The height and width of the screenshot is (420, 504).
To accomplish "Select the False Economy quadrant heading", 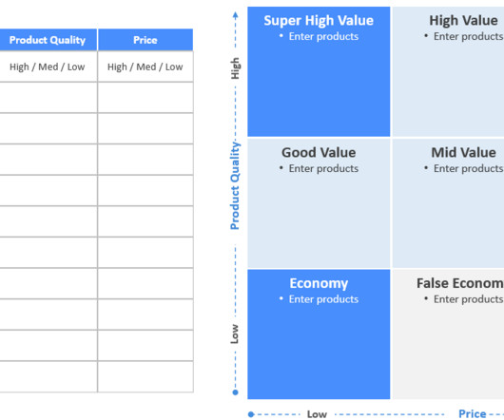I will point(460,283).
